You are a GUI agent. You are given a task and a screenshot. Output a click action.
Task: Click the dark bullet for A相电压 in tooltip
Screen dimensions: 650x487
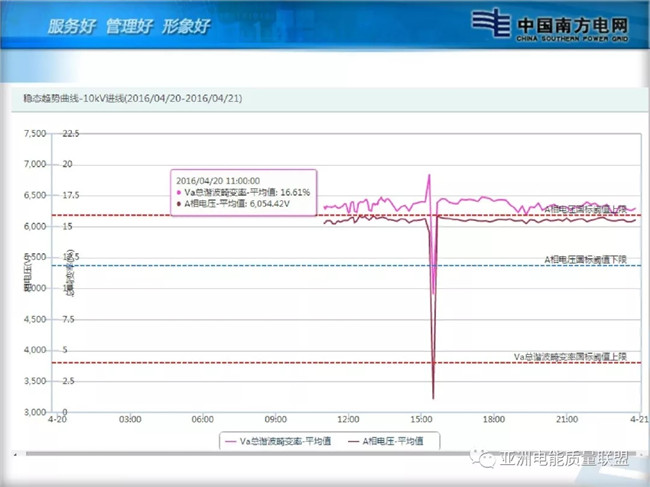click(178, 203)
